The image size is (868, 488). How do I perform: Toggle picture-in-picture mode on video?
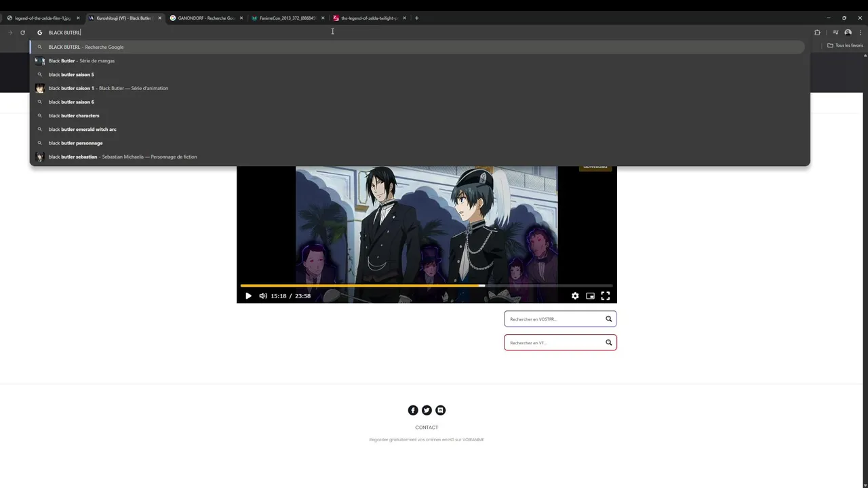590,296
